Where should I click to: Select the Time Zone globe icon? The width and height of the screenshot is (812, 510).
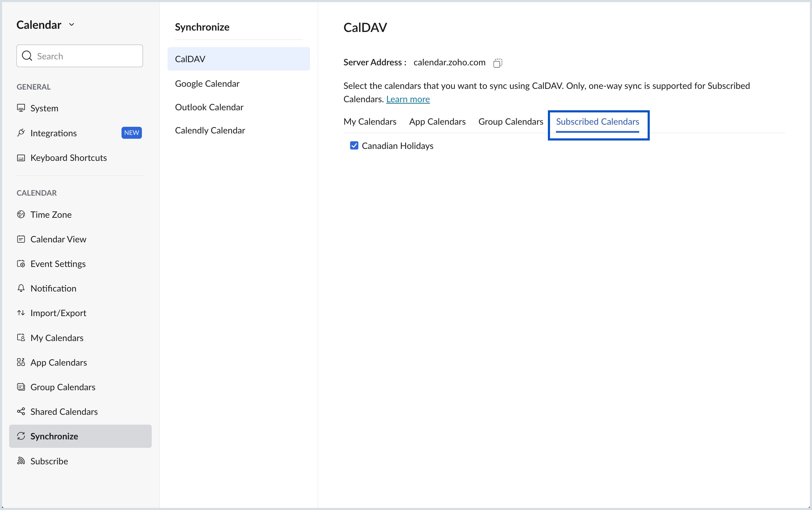tap(21, 214)
